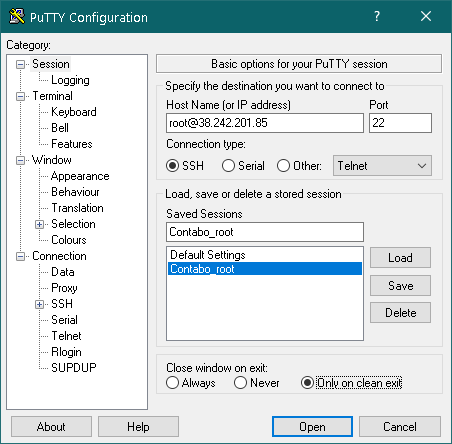Click the PuTTY icon in title bar
Screen dimensions: 452x444
tap(17, 16)
